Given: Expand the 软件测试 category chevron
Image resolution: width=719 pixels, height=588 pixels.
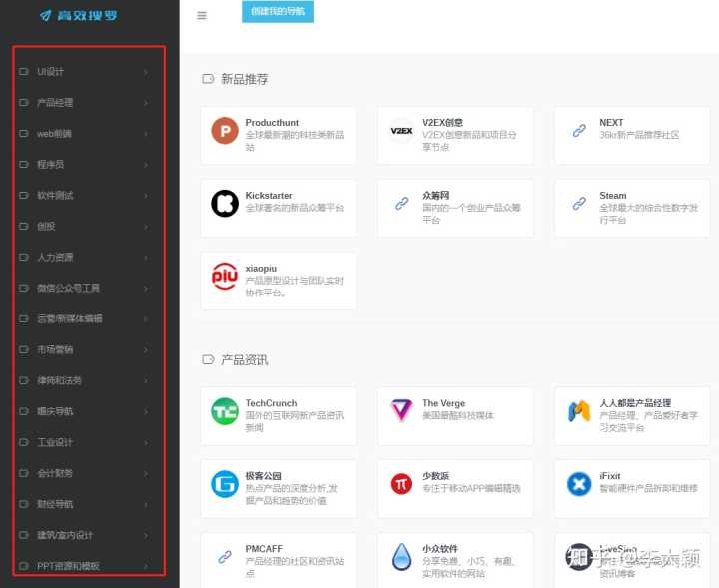Looking at the screenshot, I should pyautogui.click(x=146, y=196).
